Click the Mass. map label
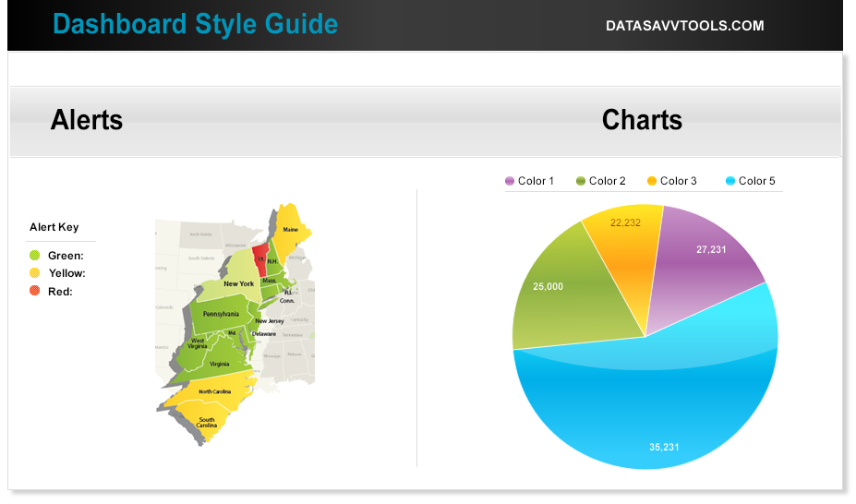Screen dimensions: 856x504 pos(269,281)
